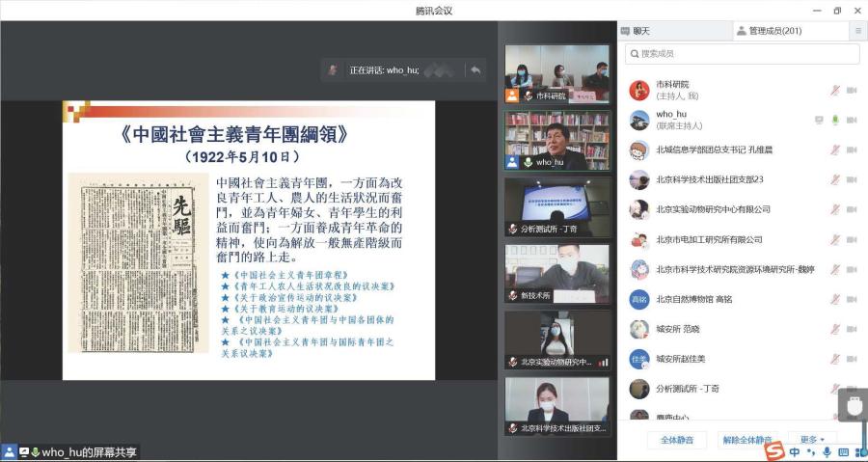Select the who_hu video thumbnail

pos(556,140)
